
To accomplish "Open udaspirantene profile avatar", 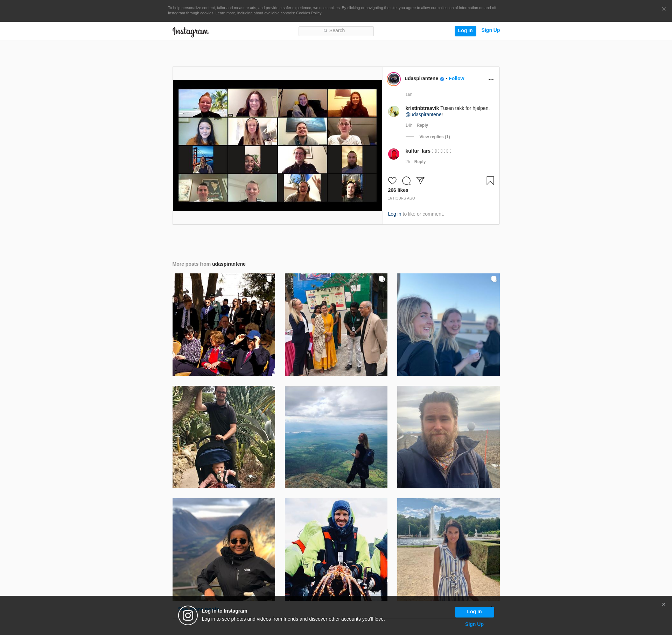I will [393, 79].
